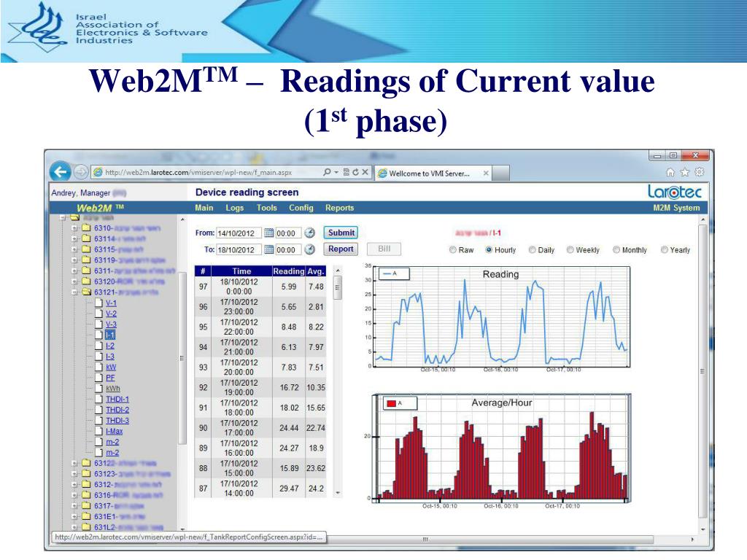
Task: Click the clock icon beside From time
Action: point(309,233)
